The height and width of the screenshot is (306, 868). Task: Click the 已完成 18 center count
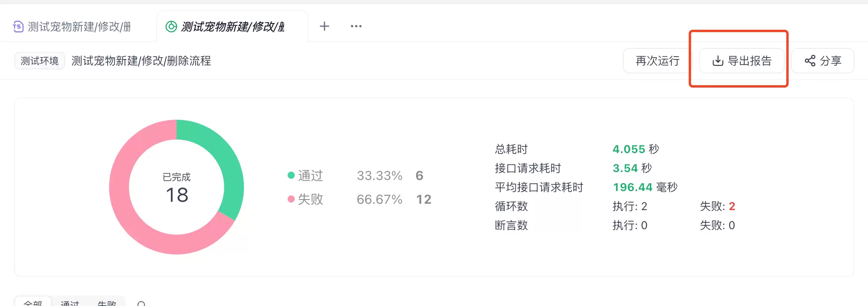click(x=177, y=189)
